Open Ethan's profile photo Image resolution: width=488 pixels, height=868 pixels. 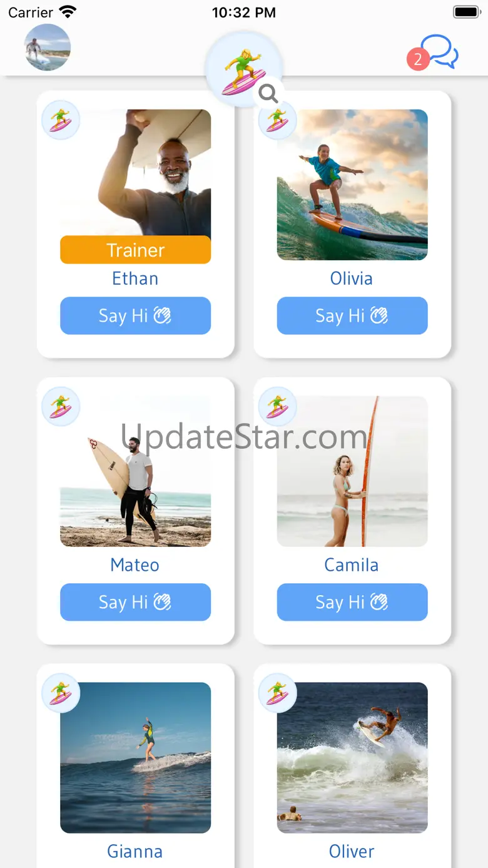[x=135, y=173]
